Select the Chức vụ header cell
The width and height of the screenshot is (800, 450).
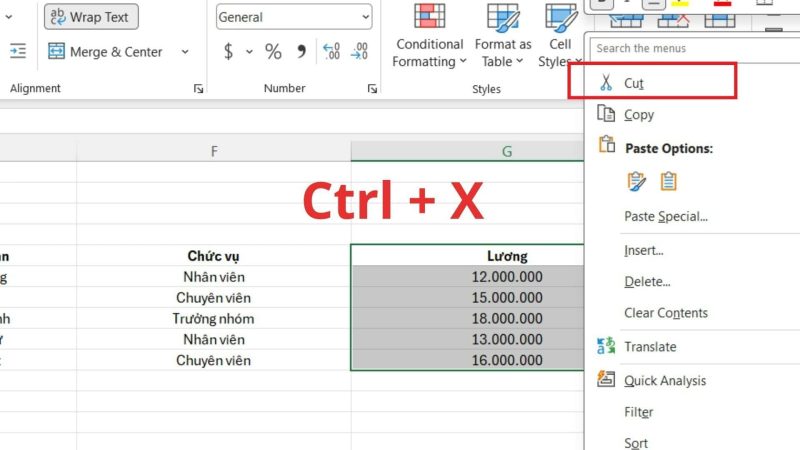[x=214, y=256]
